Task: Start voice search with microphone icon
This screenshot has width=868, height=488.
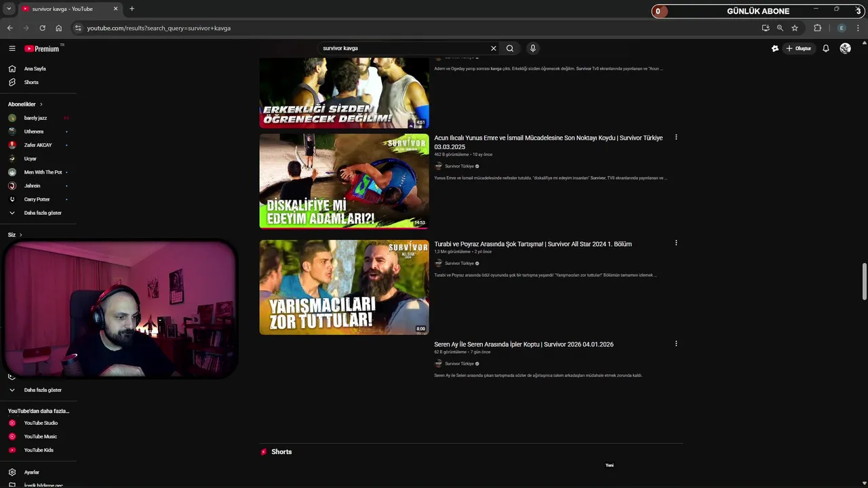Action: 533,48
